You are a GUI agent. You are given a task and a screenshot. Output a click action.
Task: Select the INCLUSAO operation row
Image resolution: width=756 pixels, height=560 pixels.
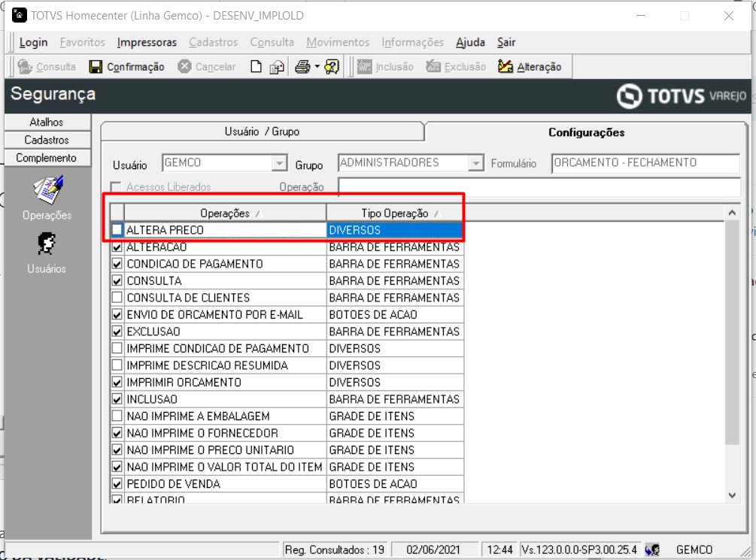click(225, 399)
